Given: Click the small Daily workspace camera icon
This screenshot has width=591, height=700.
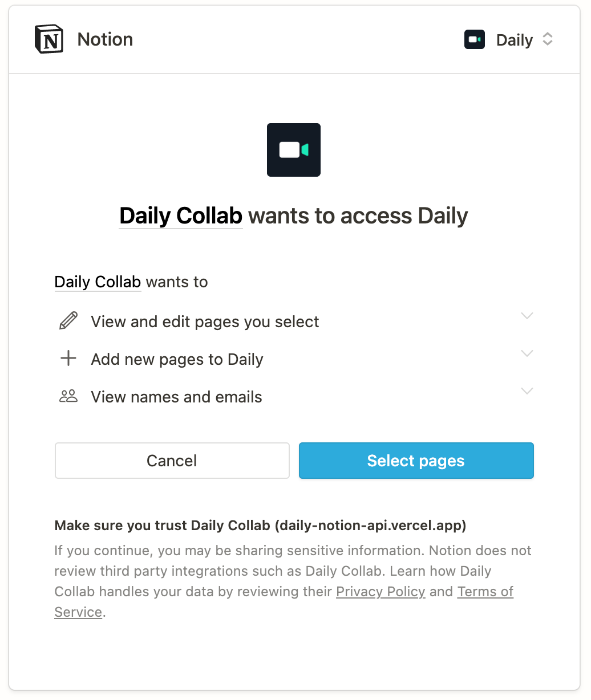Looking at the screenshot, I should click(x=475, y=40).
